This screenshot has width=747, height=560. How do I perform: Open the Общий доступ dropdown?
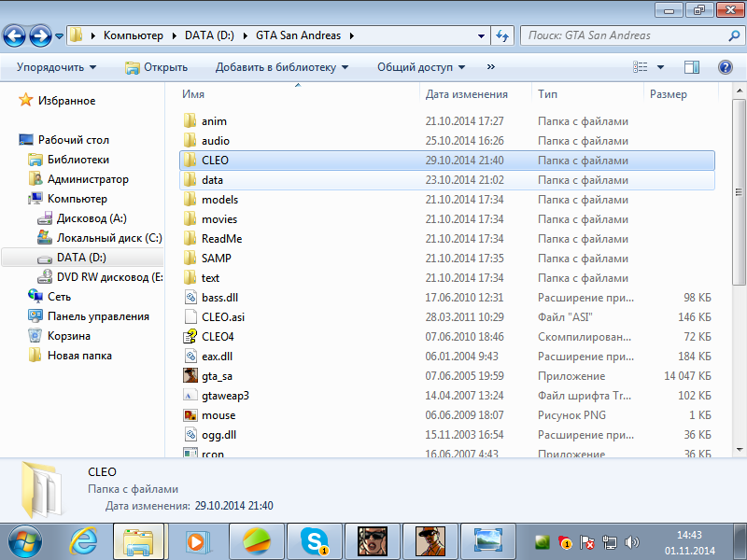click(421, 67)
